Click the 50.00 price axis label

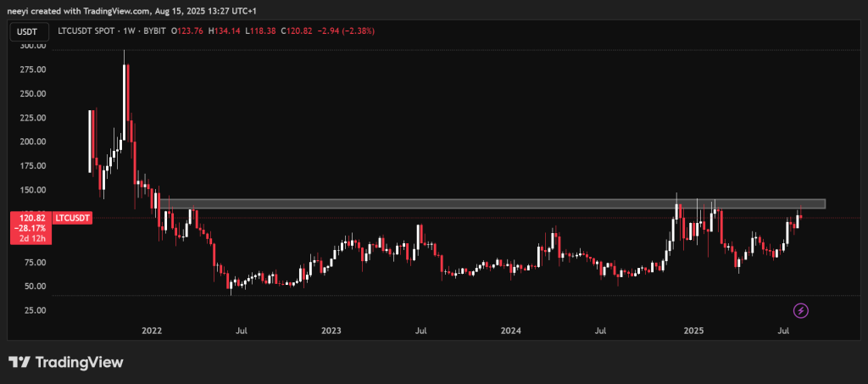[x=36, y=287]
